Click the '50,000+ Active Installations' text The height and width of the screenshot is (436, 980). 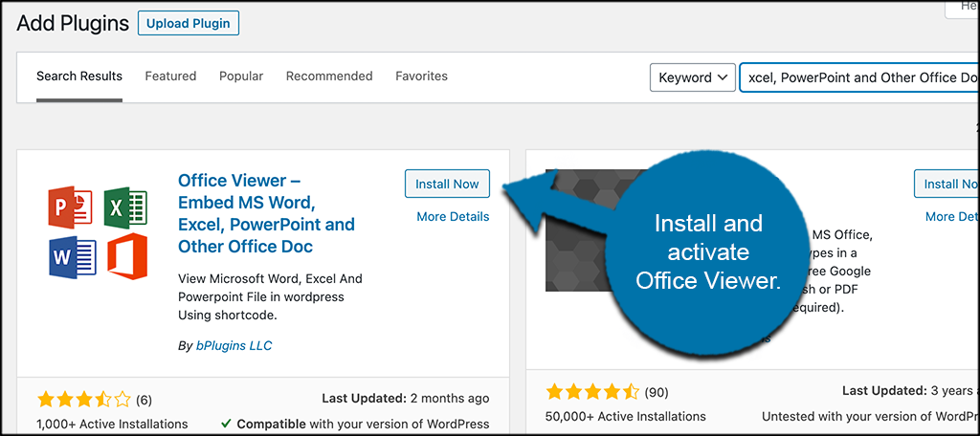tap(626, 417)
